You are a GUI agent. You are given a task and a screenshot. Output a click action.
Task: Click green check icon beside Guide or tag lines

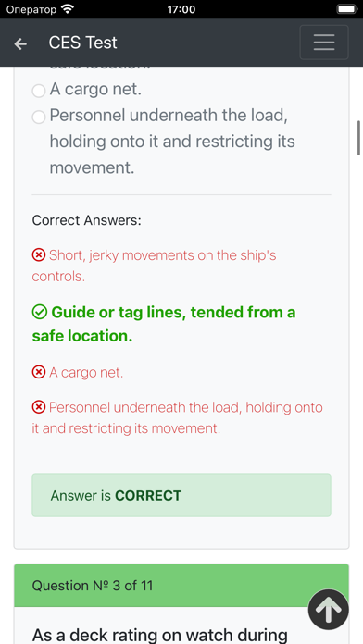pos(39,313)
